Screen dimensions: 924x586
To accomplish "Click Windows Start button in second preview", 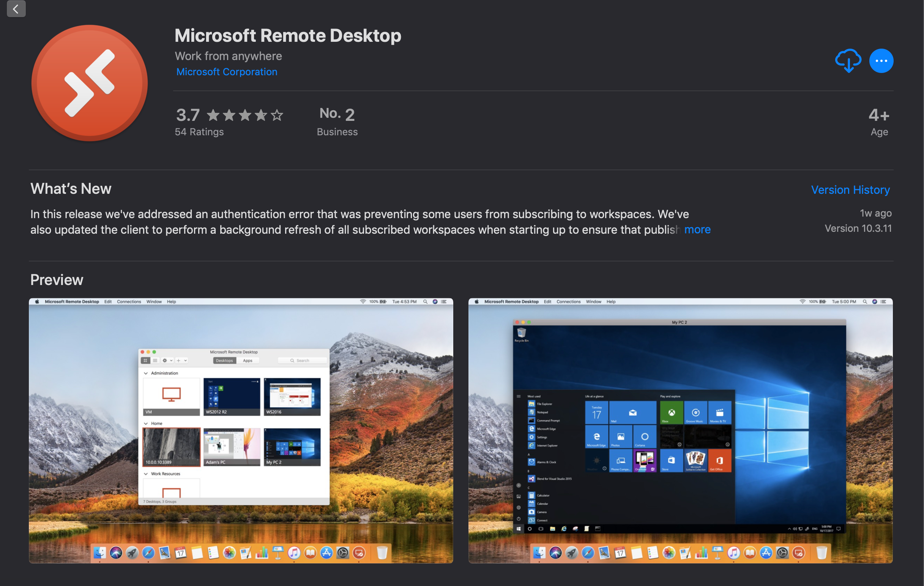I will (x=519, y=529).
